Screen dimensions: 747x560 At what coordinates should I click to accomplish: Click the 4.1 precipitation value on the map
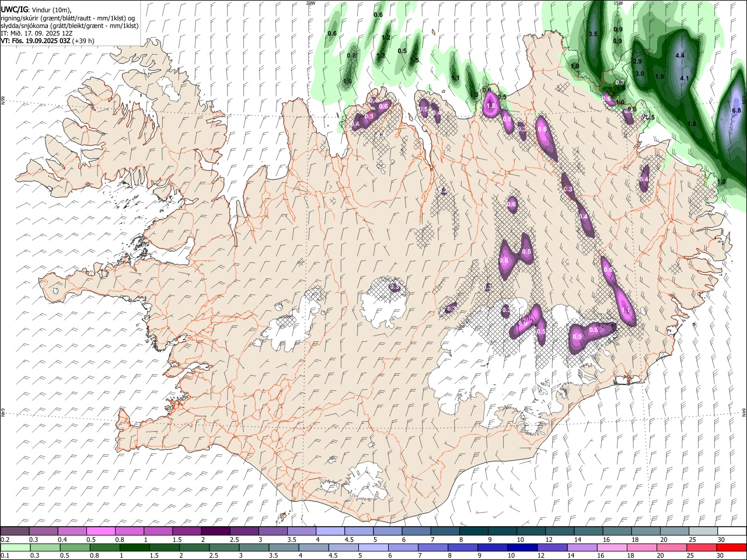coord(685,78)
